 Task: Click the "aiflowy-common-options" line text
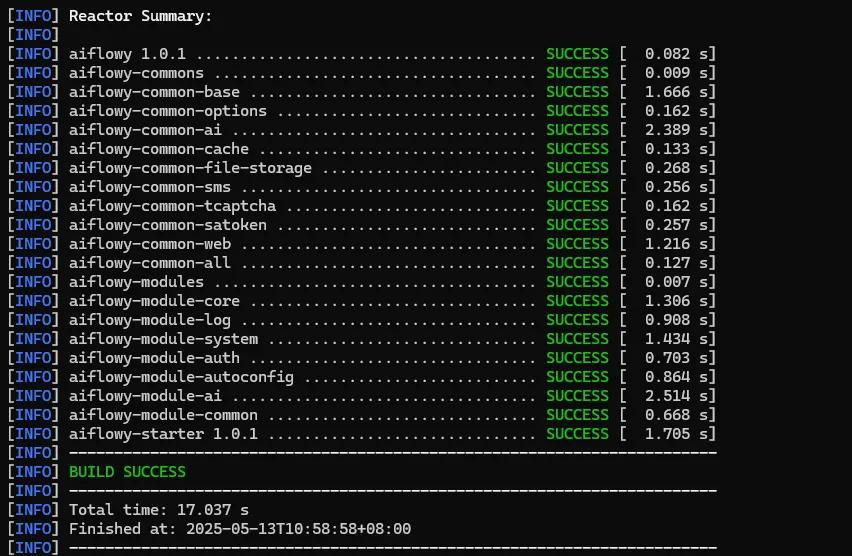[167, 111]
